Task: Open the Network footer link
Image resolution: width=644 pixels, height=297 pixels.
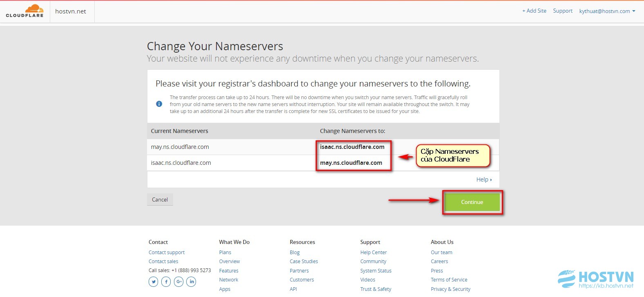Action: tap(229, 280)
